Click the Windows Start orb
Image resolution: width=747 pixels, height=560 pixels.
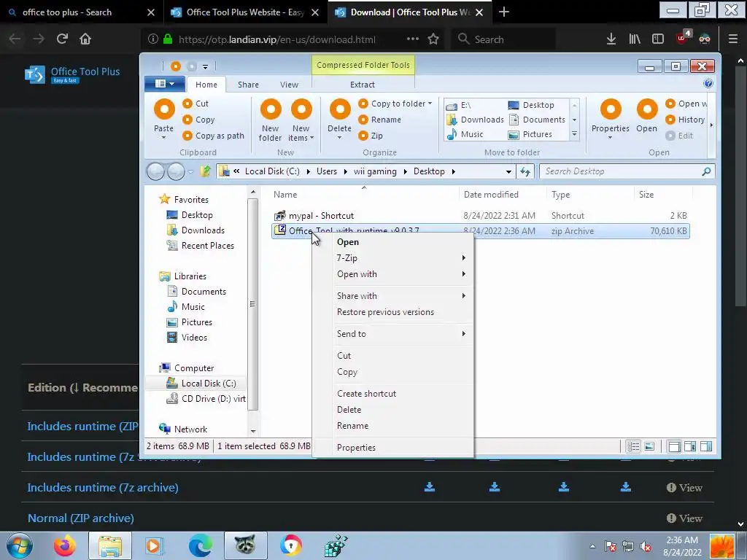[x=20, y=545]
